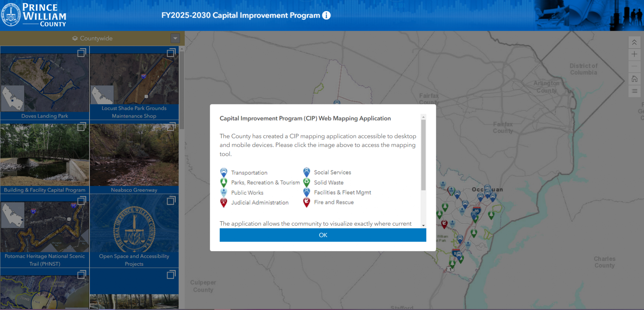Click the Prince William County logo

coord(34,15)
